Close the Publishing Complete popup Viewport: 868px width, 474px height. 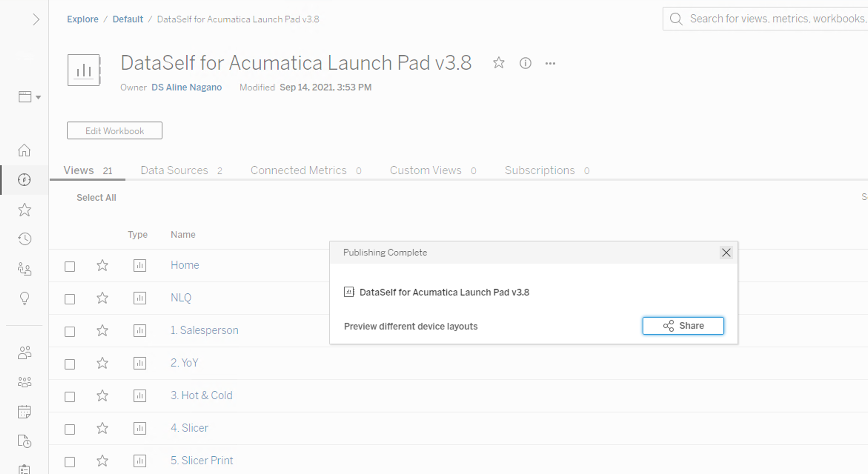pos(726,253)
